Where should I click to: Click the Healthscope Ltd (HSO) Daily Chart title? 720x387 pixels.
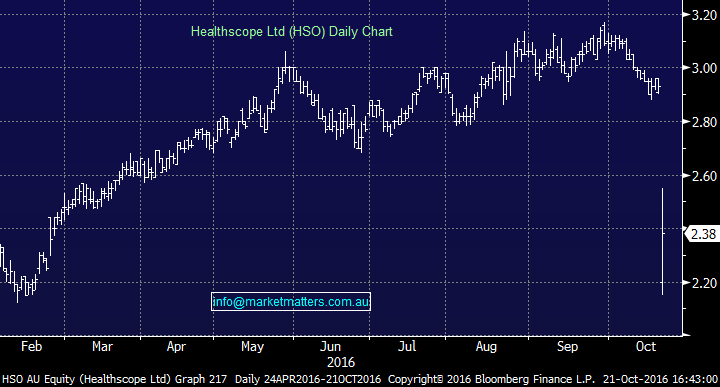tap(292, 32)
